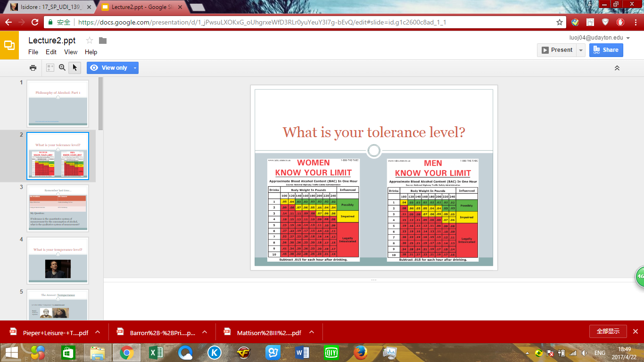The width and height of the screenshot is (644, 362).
Task: Click the Google Slides home logo
Action: pos(9,45)
